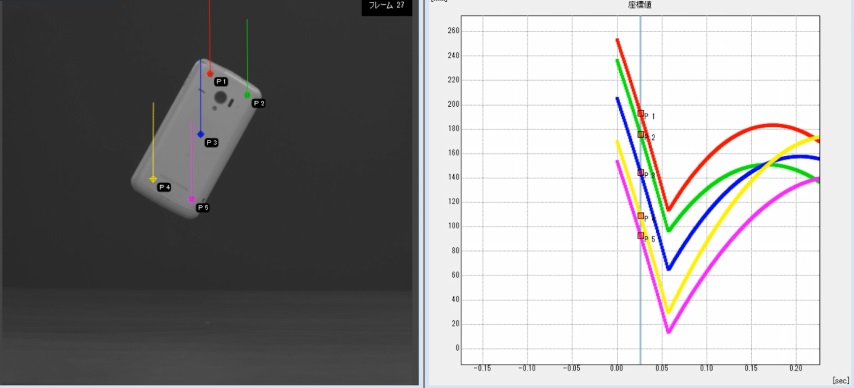854x388 pixels.
Task: Click the P 1 label in video view
Action: [x=221, y=81]
